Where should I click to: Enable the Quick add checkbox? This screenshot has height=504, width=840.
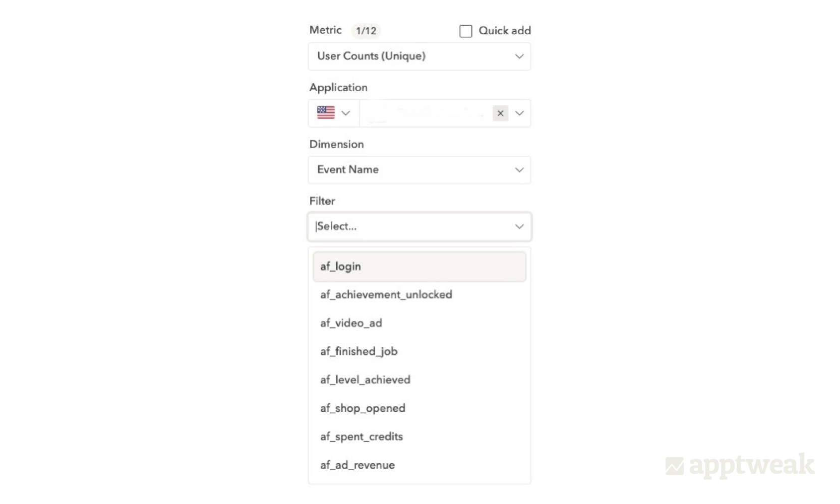click(465, 31)
